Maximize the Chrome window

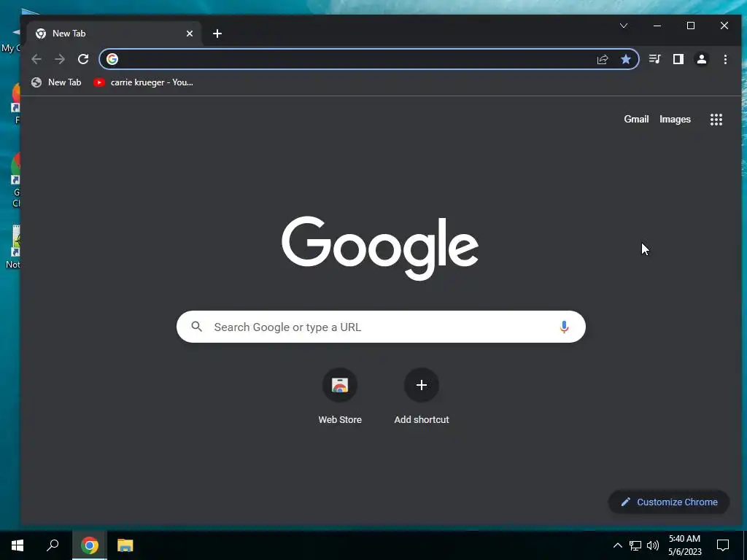[x=691, y=26]
